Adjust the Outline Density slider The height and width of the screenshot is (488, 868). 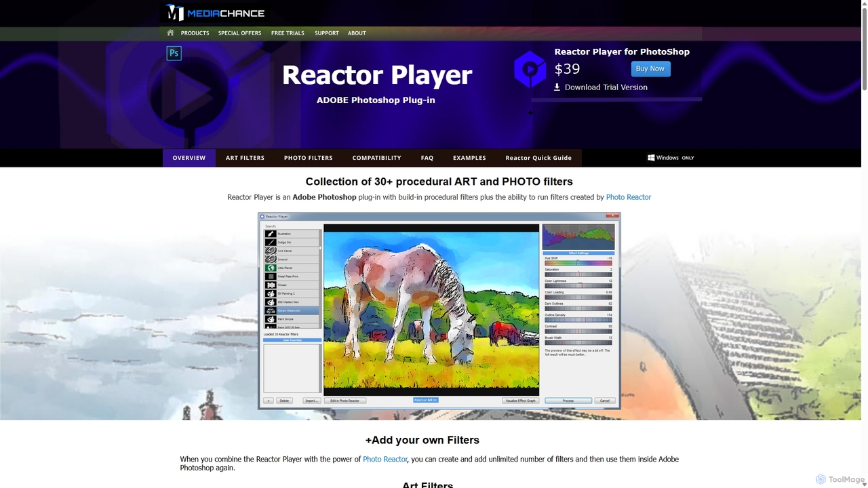tap(578, 320)
